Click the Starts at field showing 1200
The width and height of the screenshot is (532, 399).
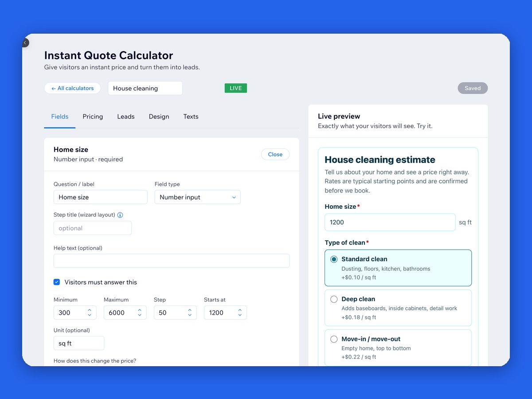(225, 313)
